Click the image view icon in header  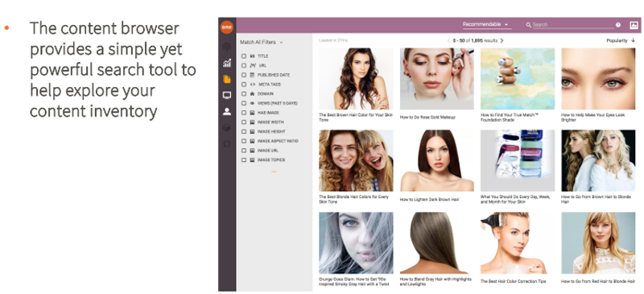634,25
